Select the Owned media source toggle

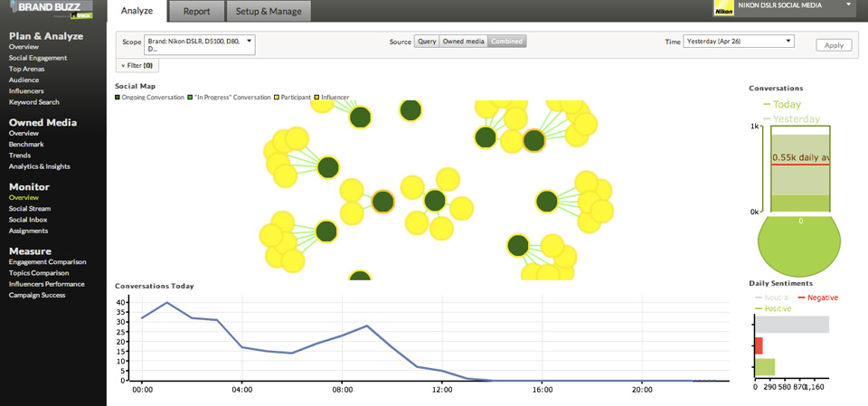click(x=463, y=42)
